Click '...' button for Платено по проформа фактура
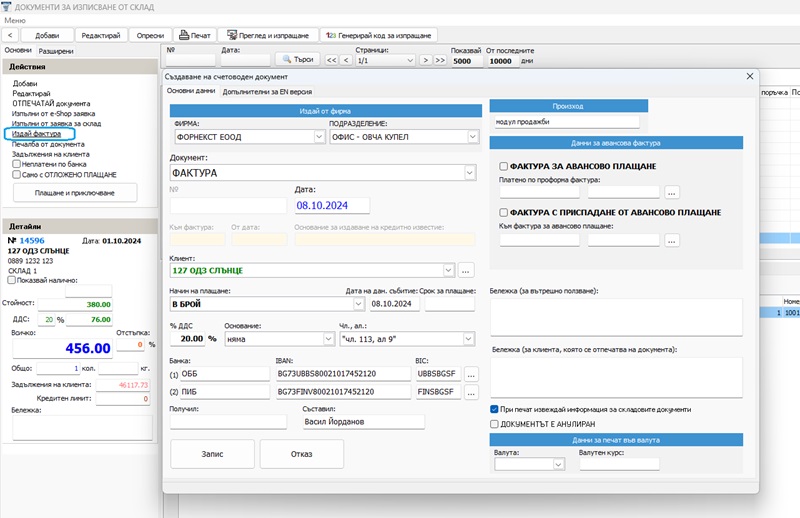The height and width of the screenshot is (518, 800). [x=672, y=192]
